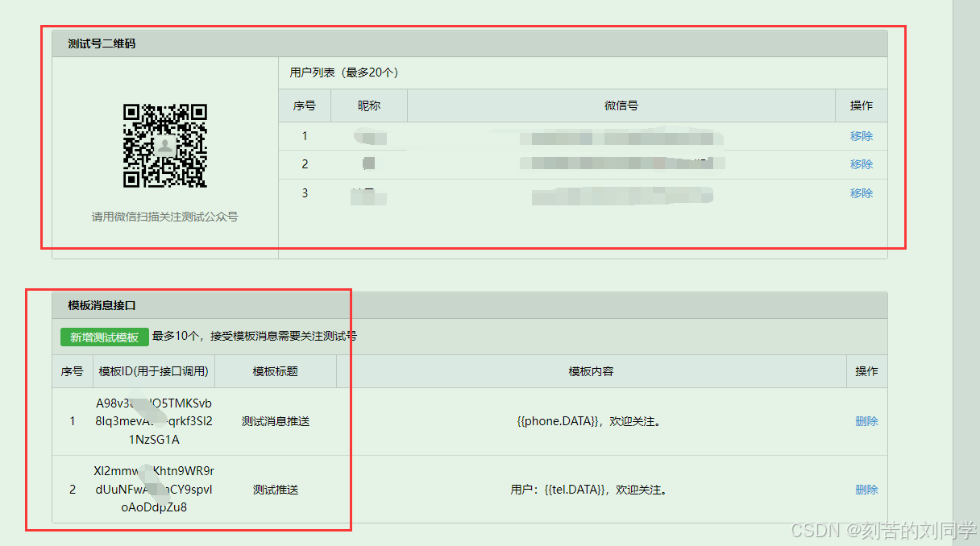Screen dimensions: 980x546
Task: Click the 测试推送 template title
Action: click(x=276, y=490)
